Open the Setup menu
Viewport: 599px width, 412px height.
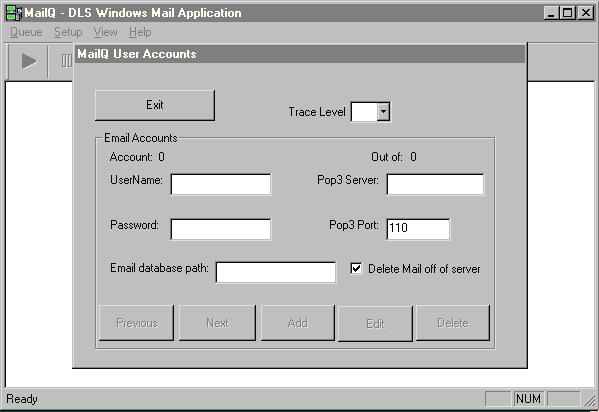68,32
